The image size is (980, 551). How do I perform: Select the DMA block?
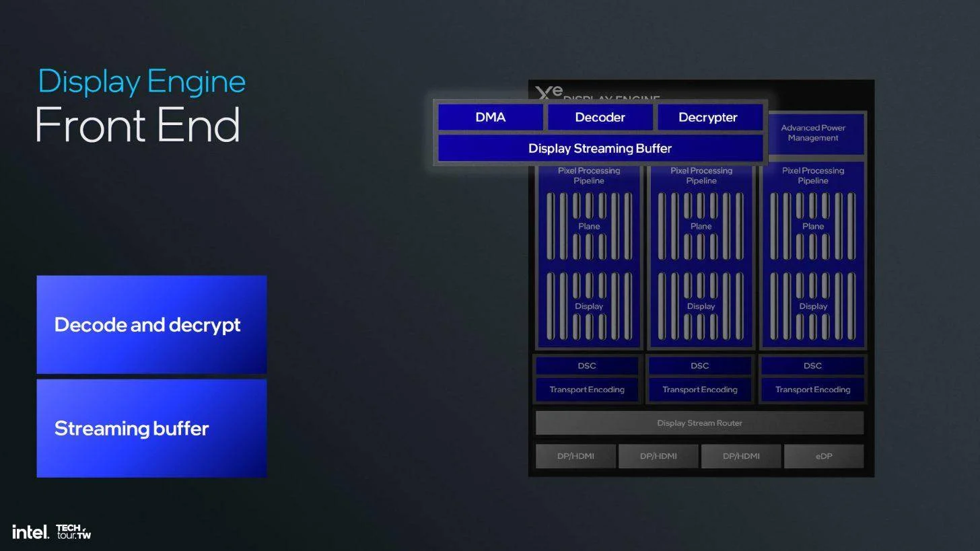[x=490, y=117]
